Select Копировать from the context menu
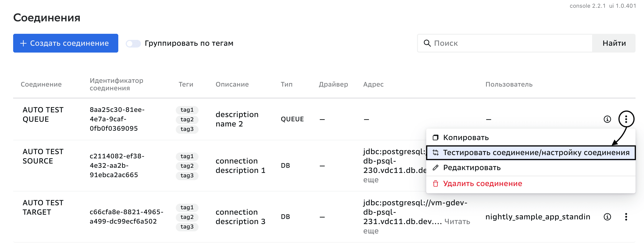 pos(466,137)
